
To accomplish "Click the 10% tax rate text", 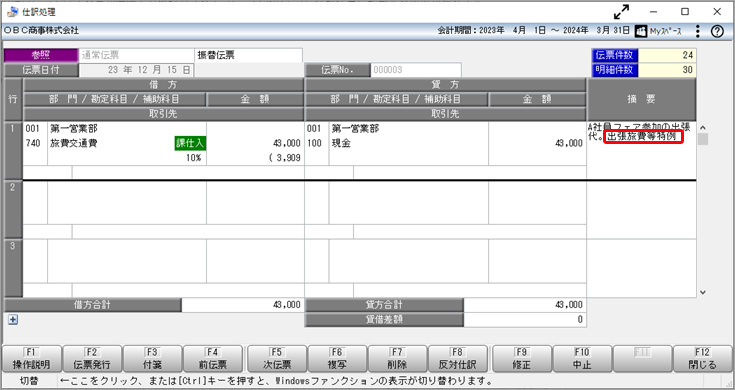I will (193, 158).
